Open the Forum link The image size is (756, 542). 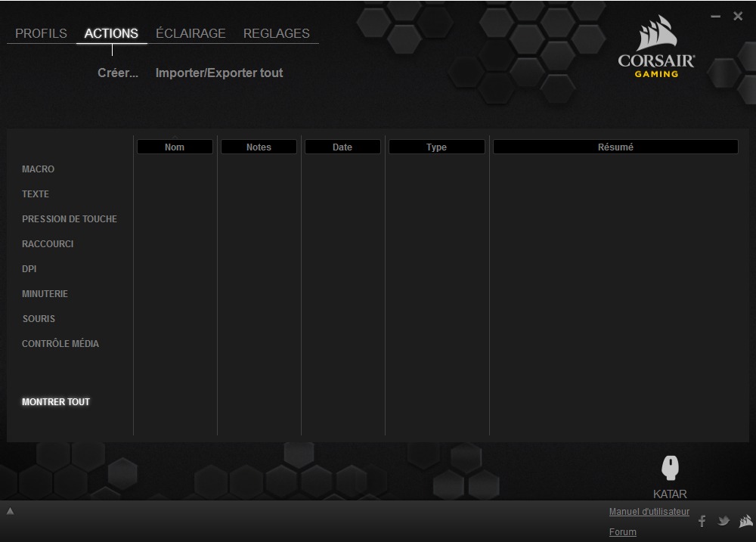click(622, 532)
